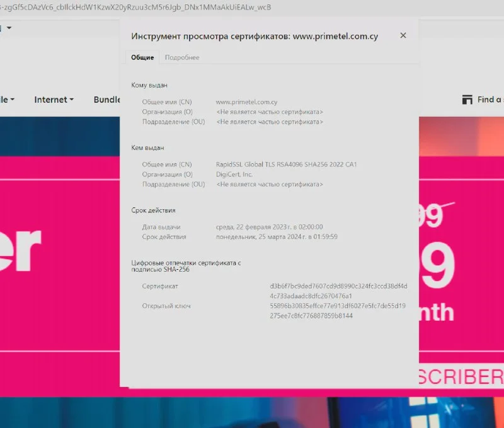The width and height of the screenshot is (504, 428).
Task: Click the DigiCert, Inc. organization value
Action: pyautogui.click(x=234, y=175)
